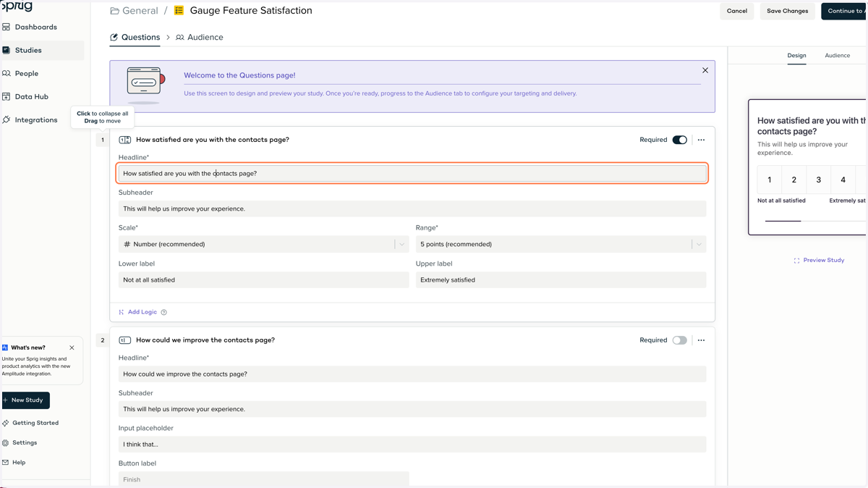
Task: Open the more options menu for question 2
Action: coord(701,340)
